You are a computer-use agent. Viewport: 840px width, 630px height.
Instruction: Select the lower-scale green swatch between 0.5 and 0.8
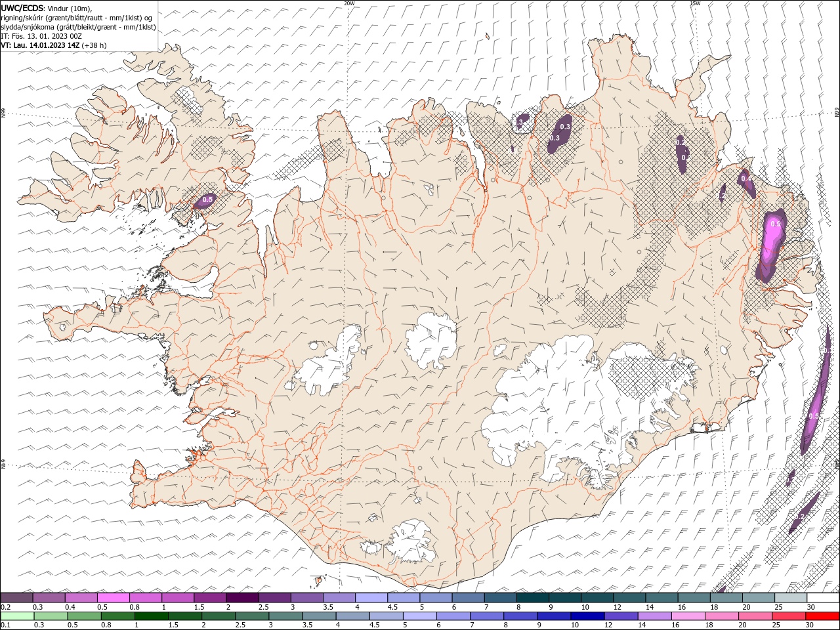click(85, 616)
